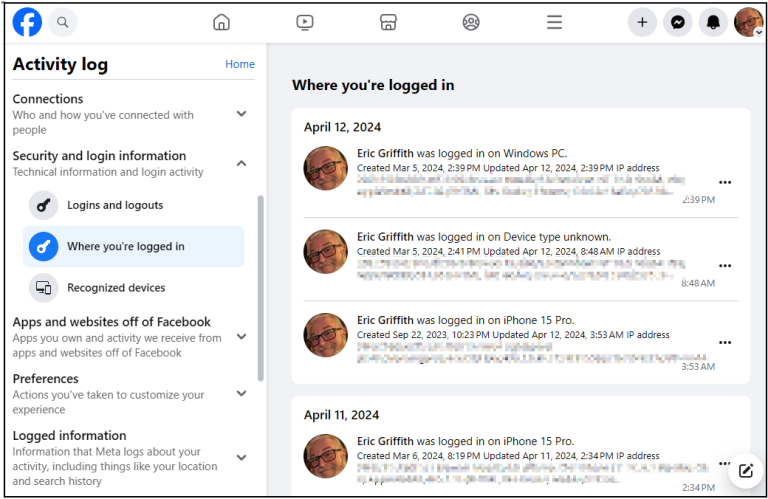Go to Home feed icon
This screenshot has width=768, height=499.
point(222,22)
